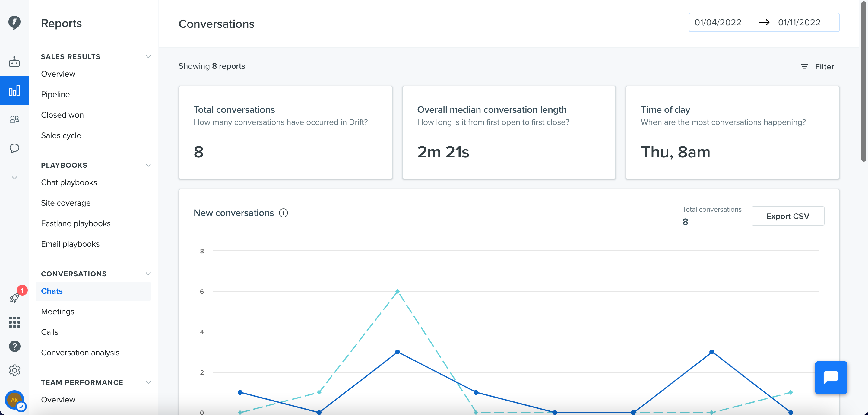Open Conversation analysis report
The height and width of the screenshot is (415, 868).
[x=80, y=353]
